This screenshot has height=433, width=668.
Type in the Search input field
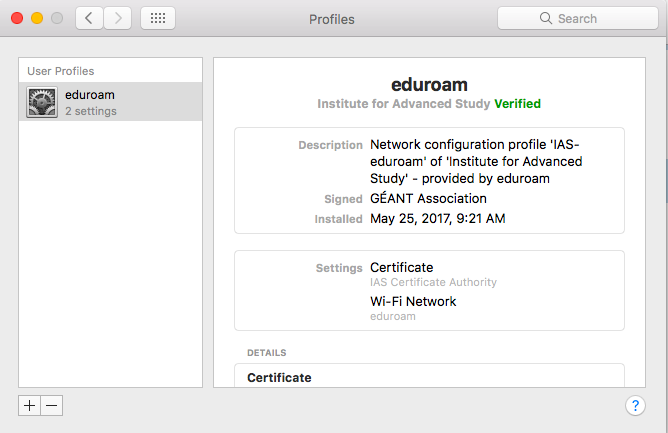(590, 18)
